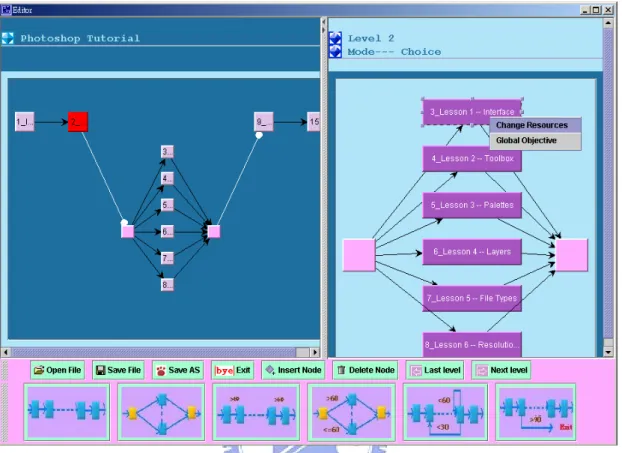Image resolution: width=622 pixels, height=453 pixels.
Task: Click right arrow of horizontal scrollbar
Action: click(315, 352)
